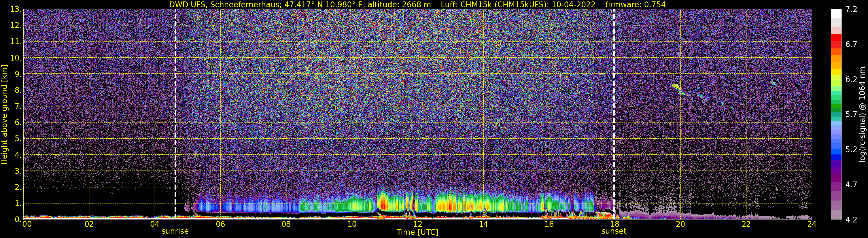Click the "log(rc-signal) @ 1064 nm" colorbar title
Image resolution: width=868 pixels, height=238 pixels.
[x=862, y=114]
